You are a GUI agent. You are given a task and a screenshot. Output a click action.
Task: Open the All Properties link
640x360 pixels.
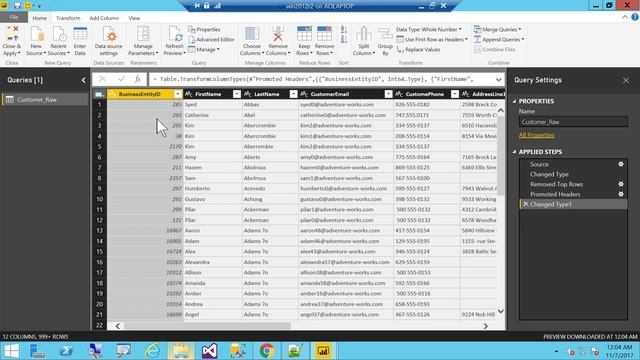point(537,135)
